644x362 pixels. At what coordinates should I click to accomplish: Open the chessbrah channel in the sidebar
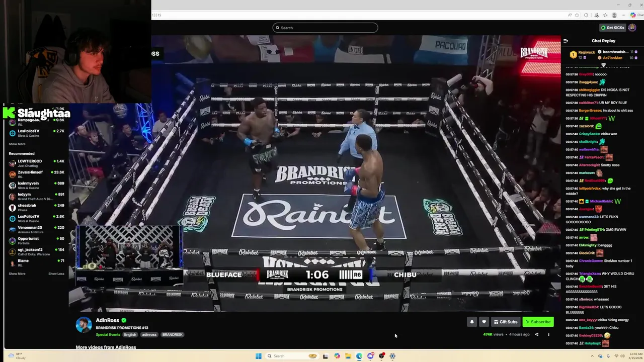tap(37, 207)
